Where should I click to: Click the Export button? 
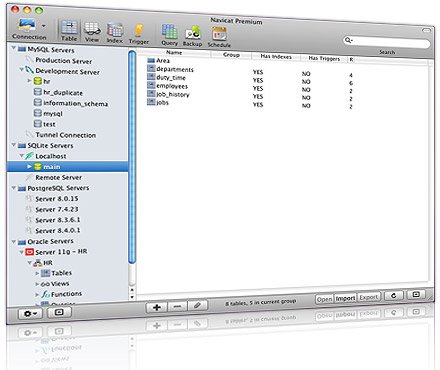pyautogui.click(x=369, y=297)
